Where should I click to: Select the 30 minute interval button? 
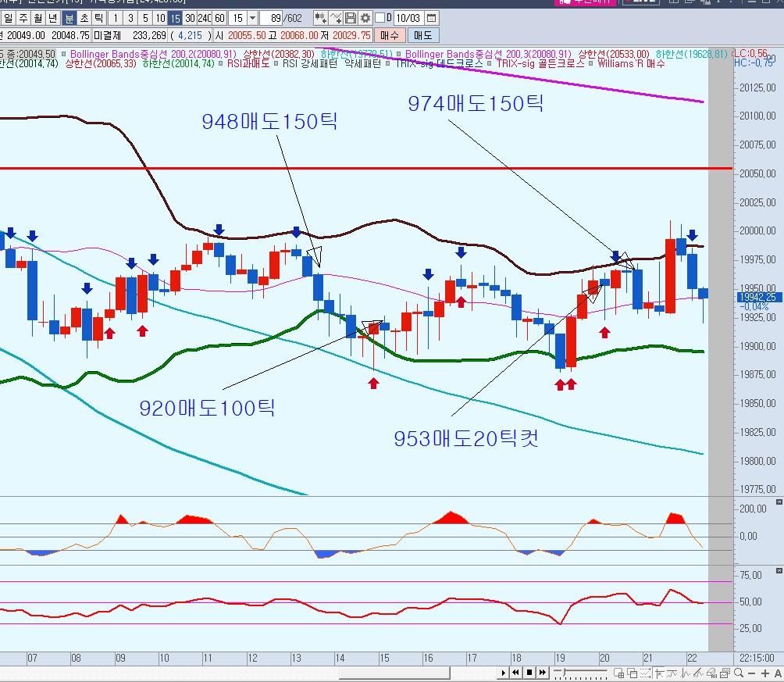coord(190,17)
